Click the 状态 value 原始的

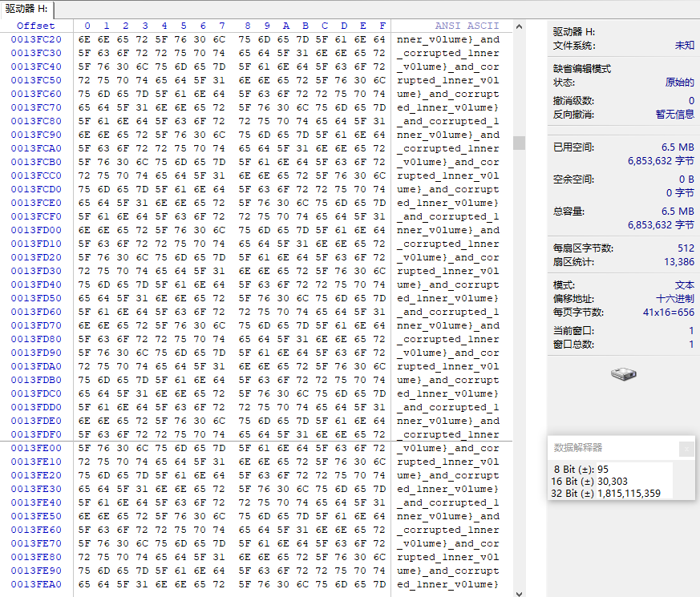(x=679, y=83)
